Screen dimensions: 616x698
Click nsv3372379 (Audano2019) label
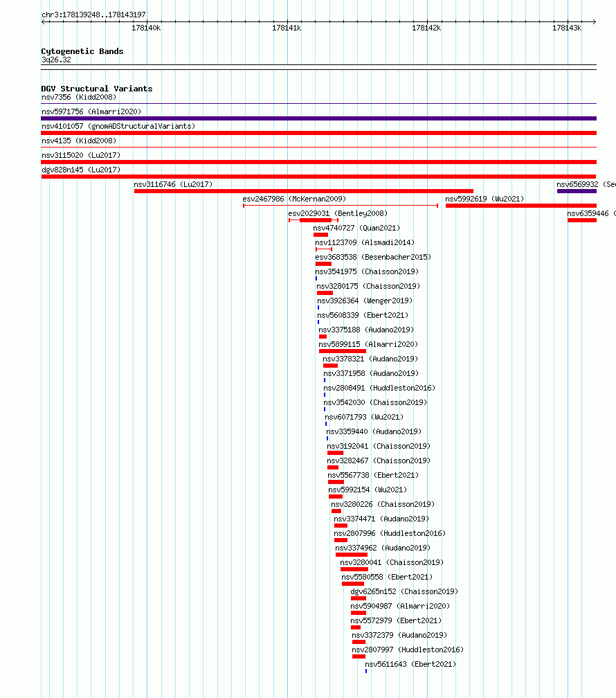point(399,635)
